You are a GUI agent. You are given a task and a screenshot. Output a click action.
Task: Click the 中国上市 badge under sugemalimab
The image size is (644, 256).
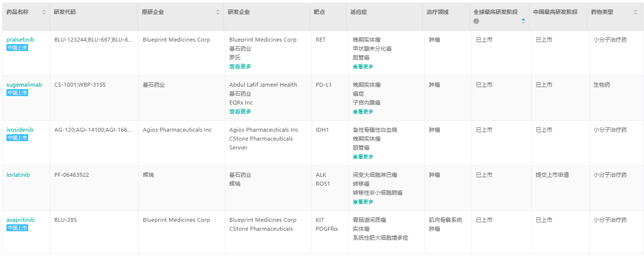click(x=17, y=93)
